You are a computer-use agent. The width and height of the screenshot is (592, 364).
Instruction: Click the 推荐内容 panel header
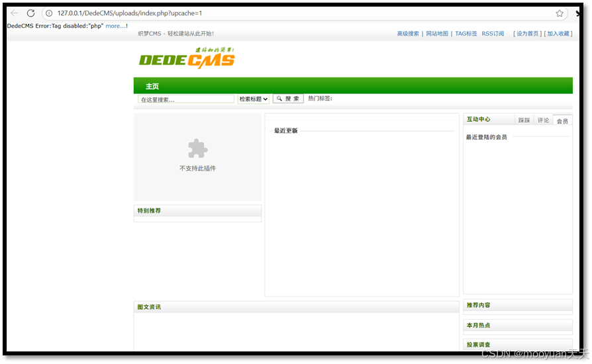pyautogui.click(x=518, y=305)
